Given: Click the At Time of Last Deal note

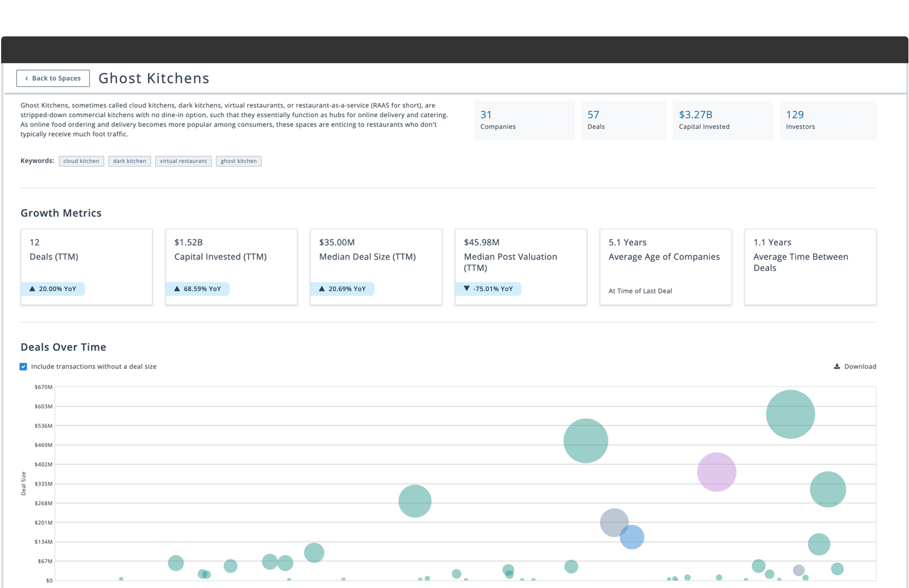Looking at the screenshot, I should (x=640, y=291).
